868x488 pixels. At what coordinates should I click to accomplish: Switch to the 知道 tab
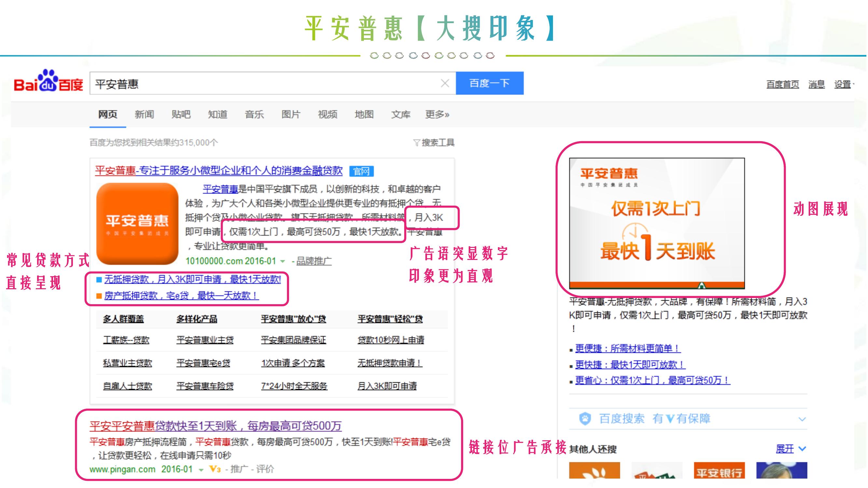coord(218,115)
